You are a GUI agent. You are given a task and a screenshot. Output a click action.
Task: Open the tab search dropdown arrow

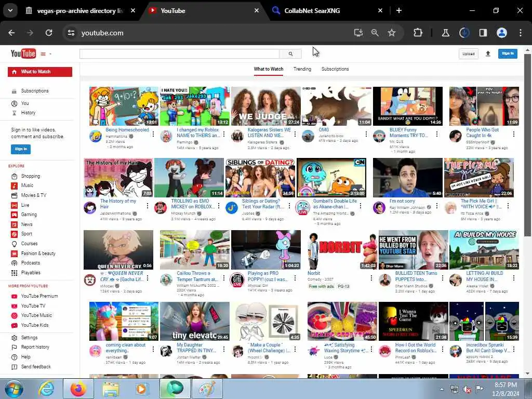10,10
